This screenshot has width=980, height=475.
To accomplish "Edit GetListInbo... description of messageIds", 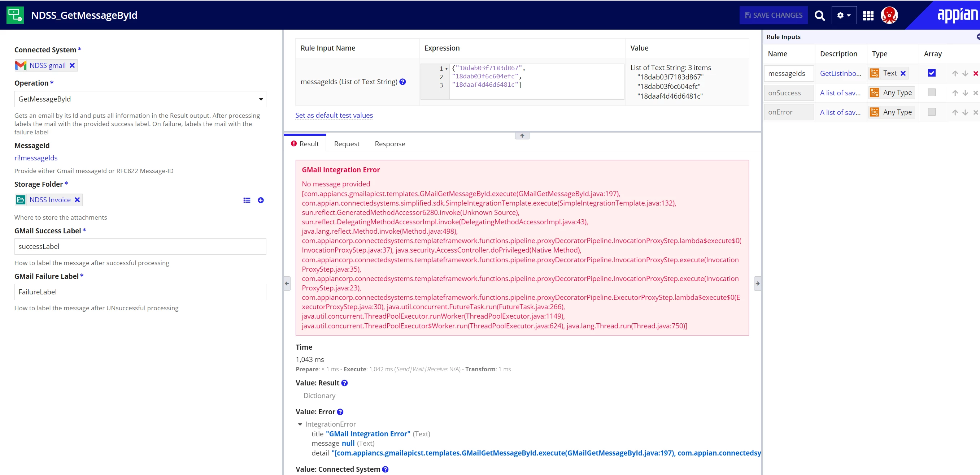I will pos(840,73).
